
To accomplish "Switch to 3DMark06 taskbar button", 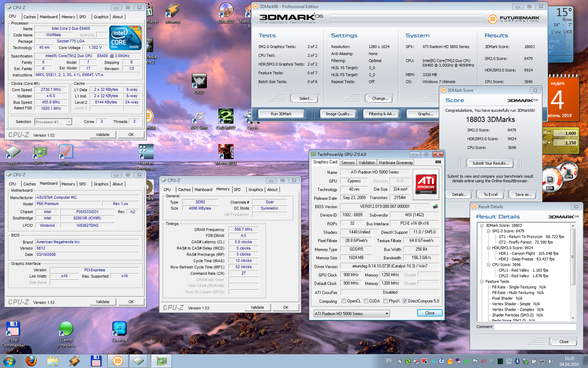I will click(x=118, y=361).
